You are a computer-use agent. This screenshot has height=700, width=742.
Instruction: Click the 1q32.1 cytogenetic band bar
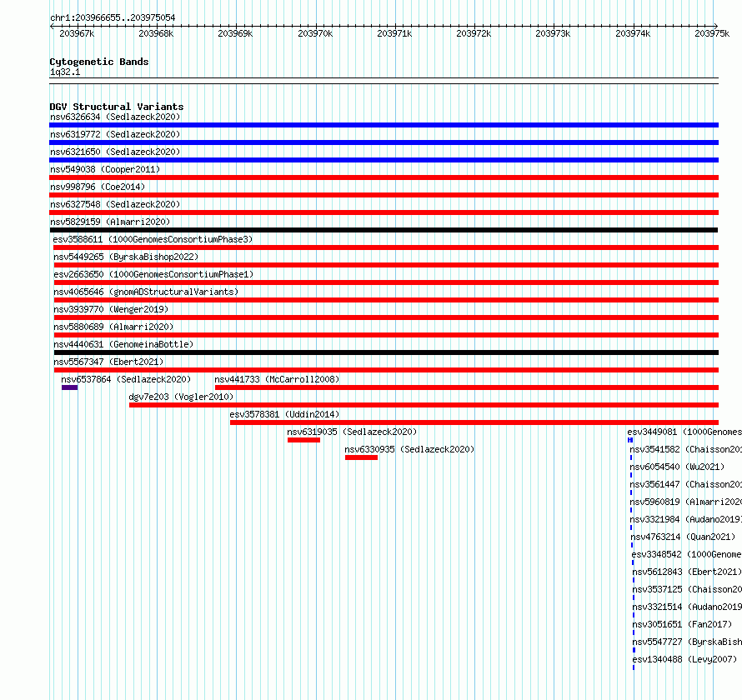click(384, 81)
